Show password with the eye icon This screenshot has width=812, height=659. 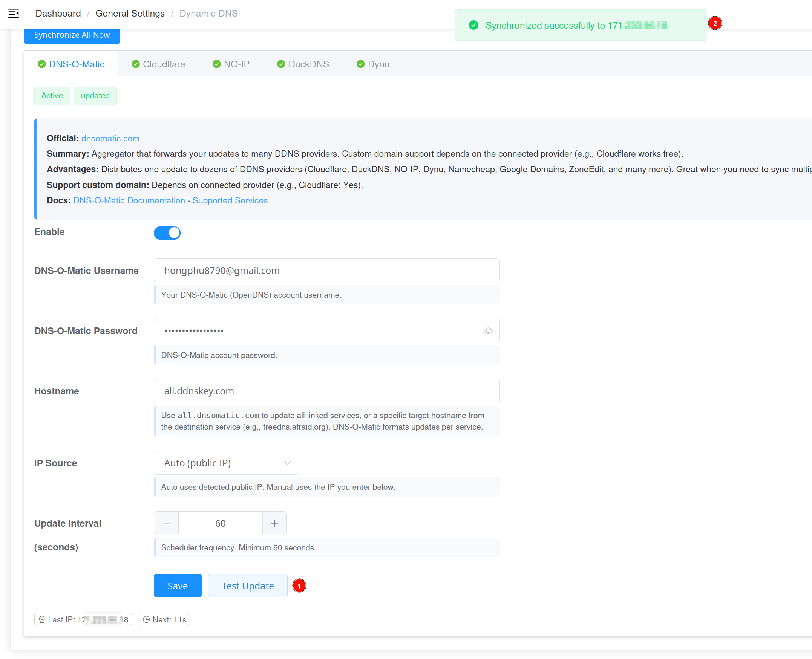pos(488,331)
